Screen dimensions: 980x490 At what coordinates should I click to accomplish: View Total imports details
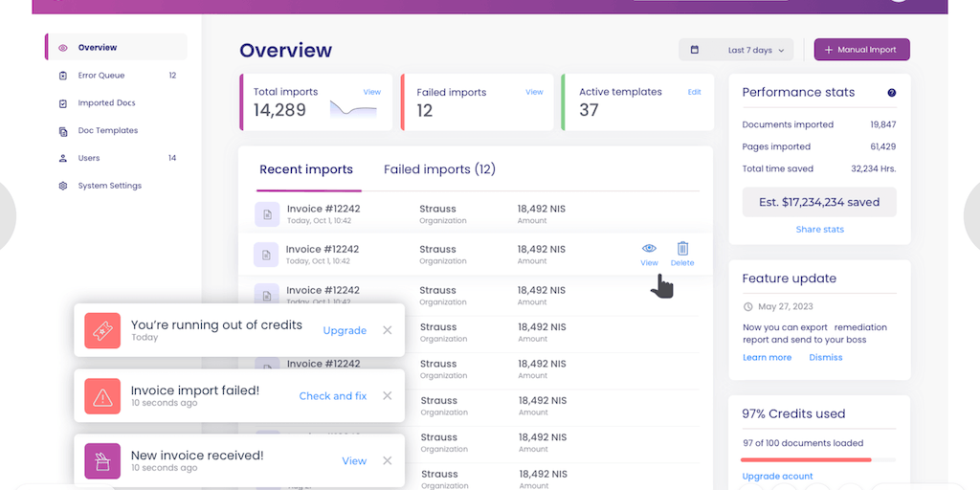tap(372, 92)
